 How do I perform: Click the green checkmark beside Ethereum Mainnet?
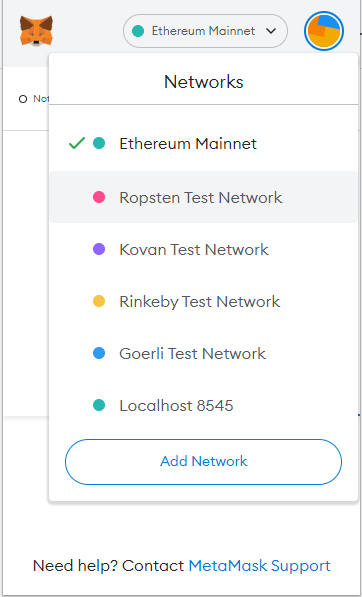(x=77, y=144)
